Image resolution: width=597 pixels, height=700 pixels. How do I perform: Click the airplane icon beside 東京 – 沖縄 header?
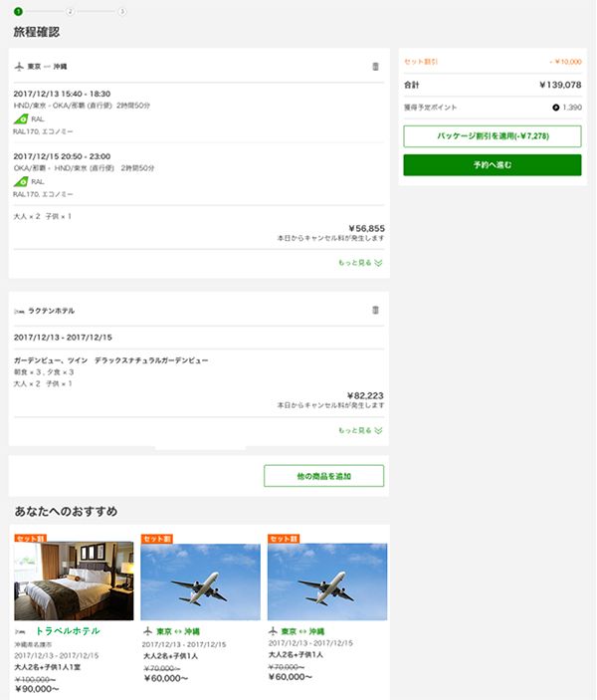pyautogui.click(x=19, y=67)
